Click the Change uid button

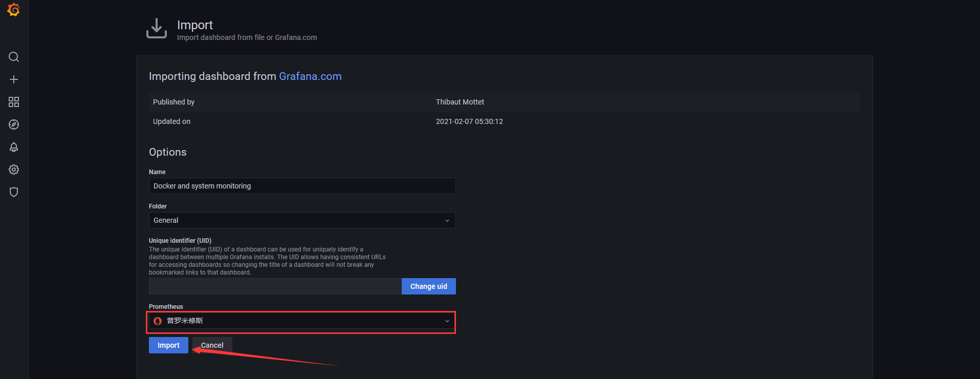429,286
